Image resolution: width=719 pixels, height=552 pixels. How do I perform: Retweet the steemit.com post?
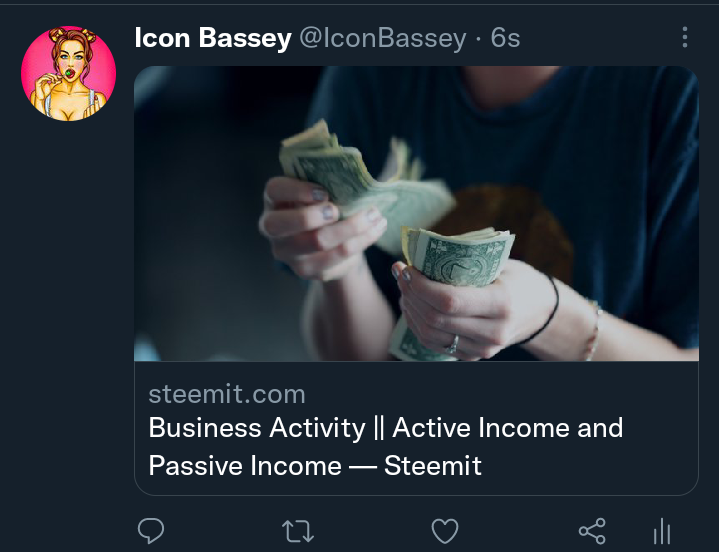(x=298, y=531)
